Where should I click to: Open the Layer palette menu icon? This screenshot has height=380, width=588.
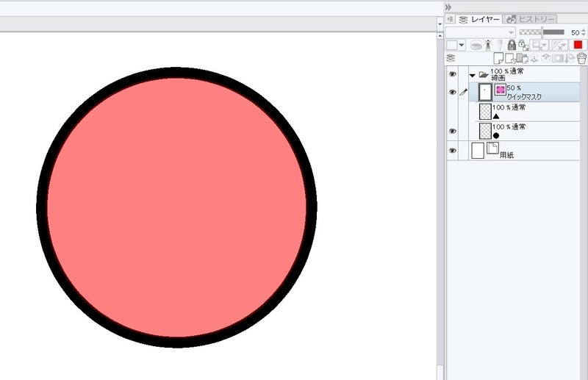coord(451,19)
